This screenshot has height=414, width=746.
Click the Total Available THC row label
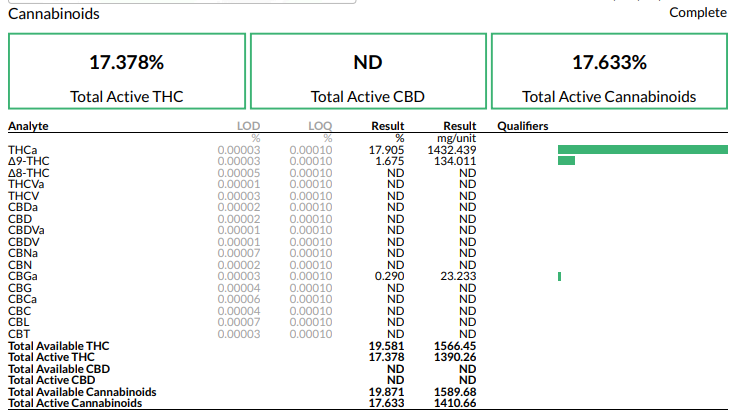(58, 346)
